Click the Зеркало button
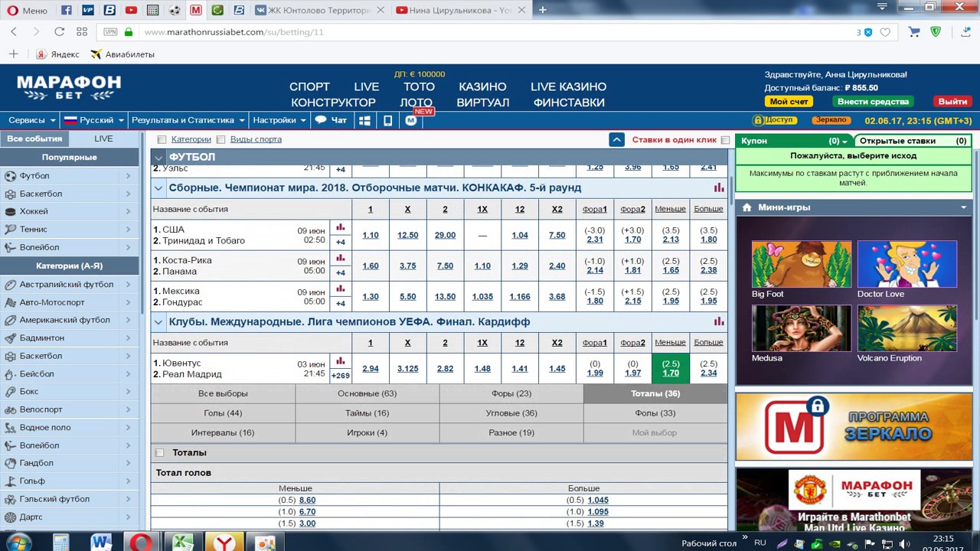 (x=831, y=120)
